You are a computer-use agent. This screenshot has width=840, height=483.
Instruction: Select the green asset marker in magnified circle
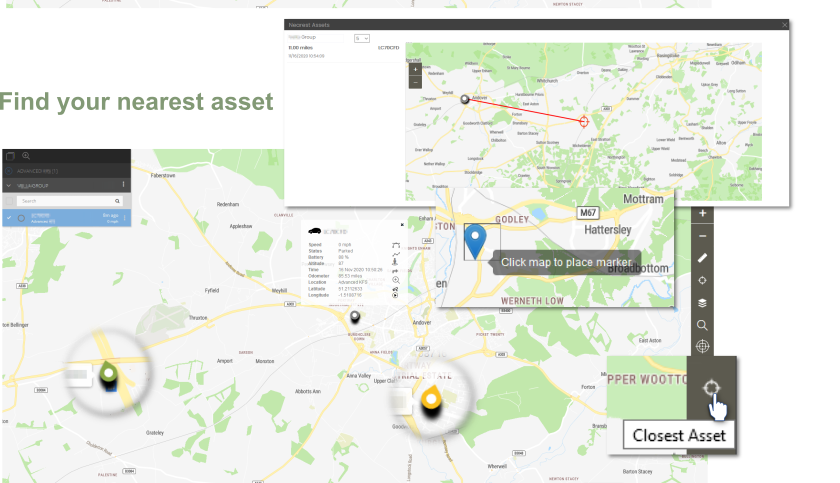(x=109, y=373)
